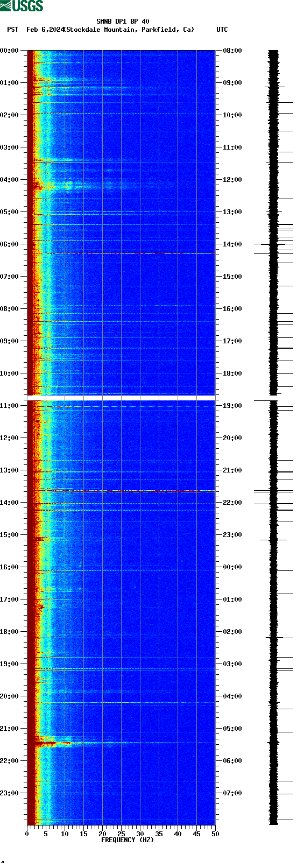Viewport: 297px width, 868px height.
Task: Click the UTC axis label 21:00
Action: click(232, 470)
